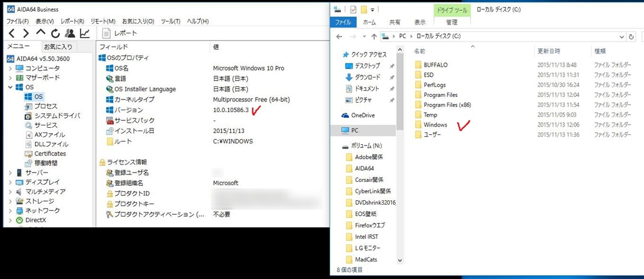Collapse the OS tree node
644x279 pixels.
click(10, 88)
